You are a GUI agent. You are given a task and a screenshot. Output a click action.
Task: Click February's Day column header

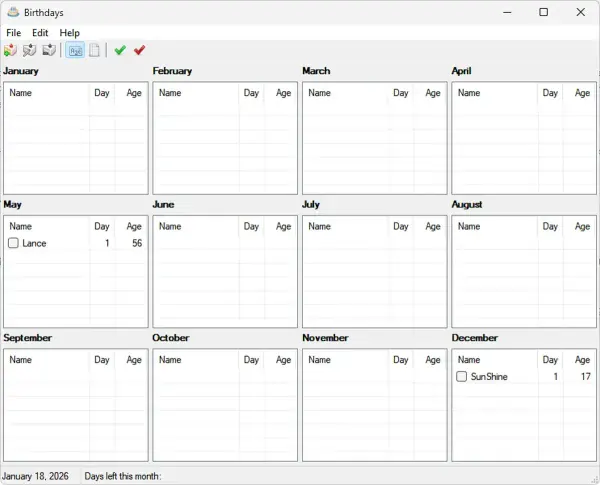click(x=252, y=93)
